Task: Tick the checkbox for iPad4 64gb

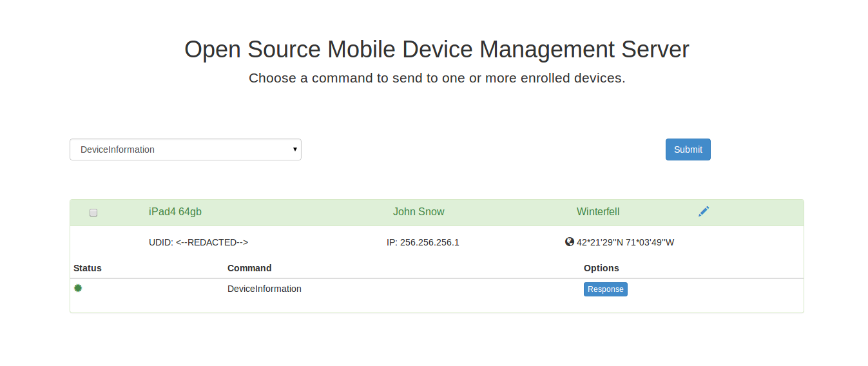Action: click(x=93, y=213)
